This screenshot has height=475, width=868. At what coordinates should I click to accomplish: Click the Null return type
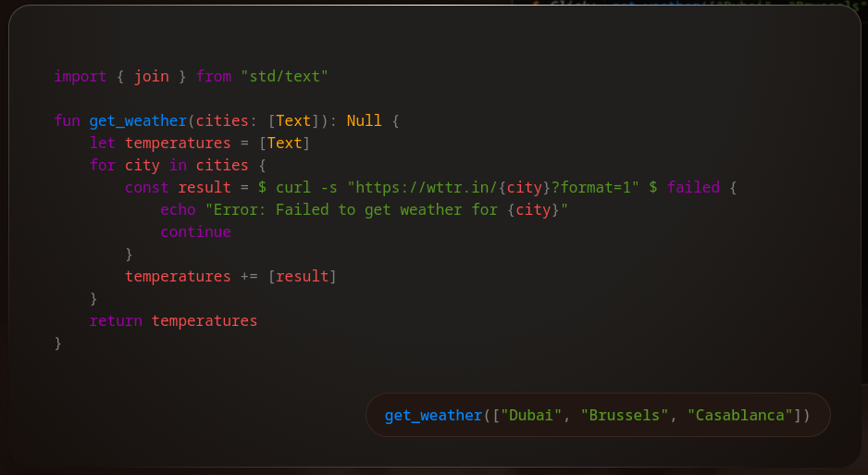coord(364,120)
